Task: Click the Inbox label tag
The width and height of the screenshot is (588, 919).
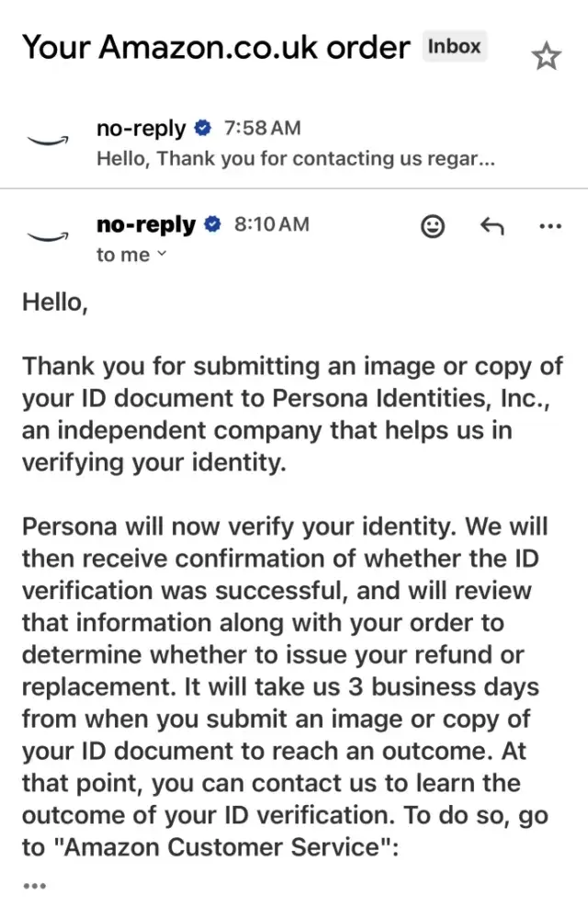Action: [x=454, y=46]
